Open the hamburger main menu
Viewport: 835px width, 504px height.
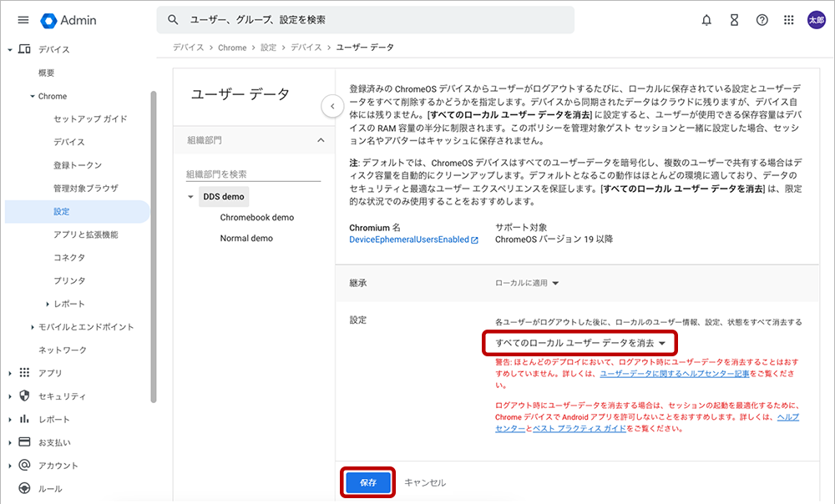[23, 20]
